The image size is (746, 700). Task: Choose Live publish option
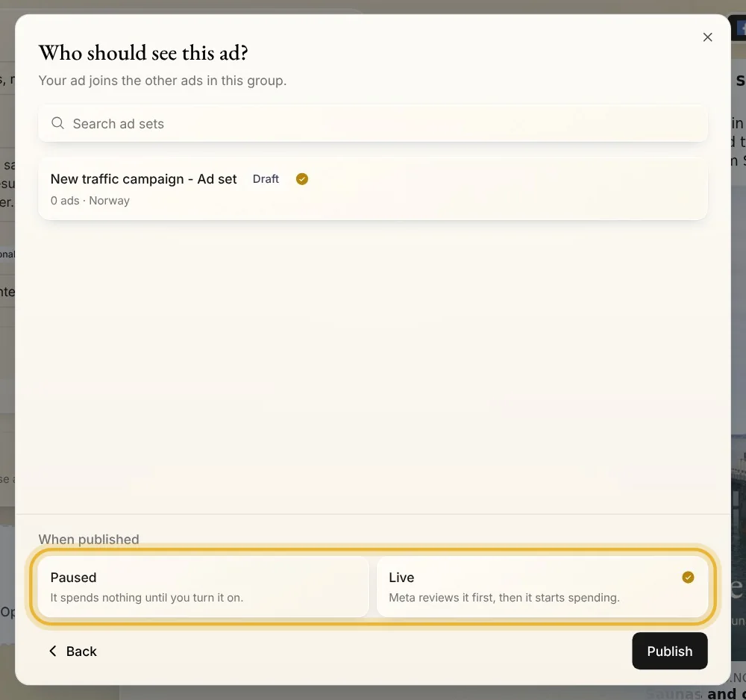[x=542, y=587]
